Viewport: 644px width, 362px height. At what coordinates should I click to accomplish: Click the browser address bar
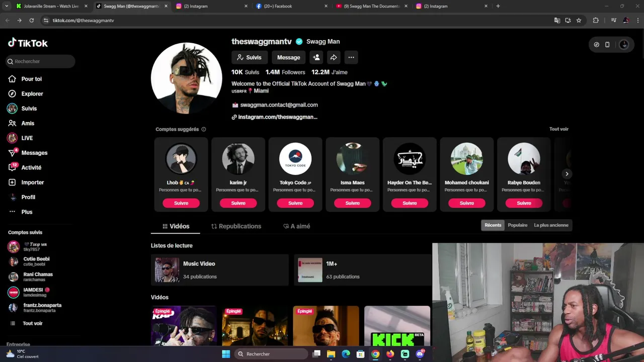pyautogui.click(x=297, y=20)
